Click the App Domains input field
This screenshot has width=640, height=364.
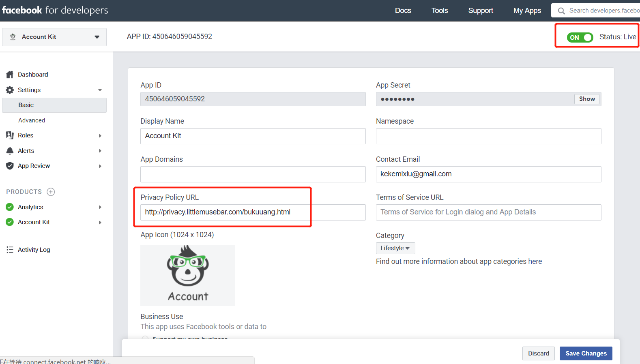pyautogui.click(x=253, y=174)
